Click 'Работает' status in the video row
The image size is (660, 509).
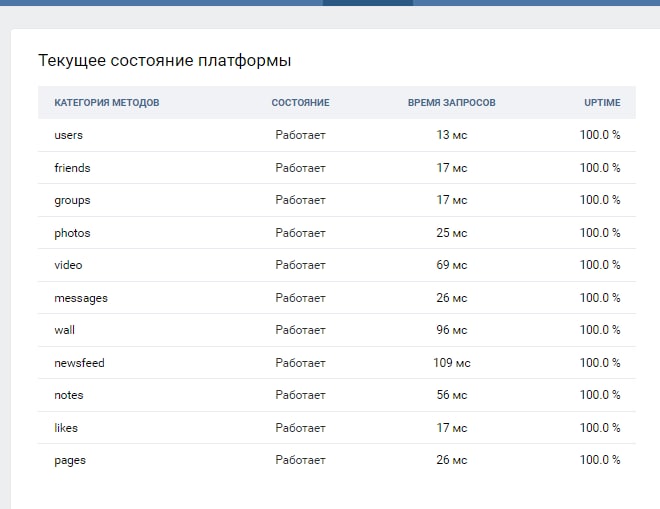301,265
